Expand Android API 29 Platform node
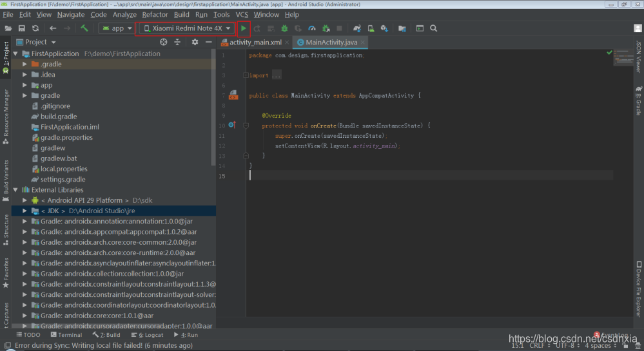This screenshot has width=644, height=351. coord(24,200)
